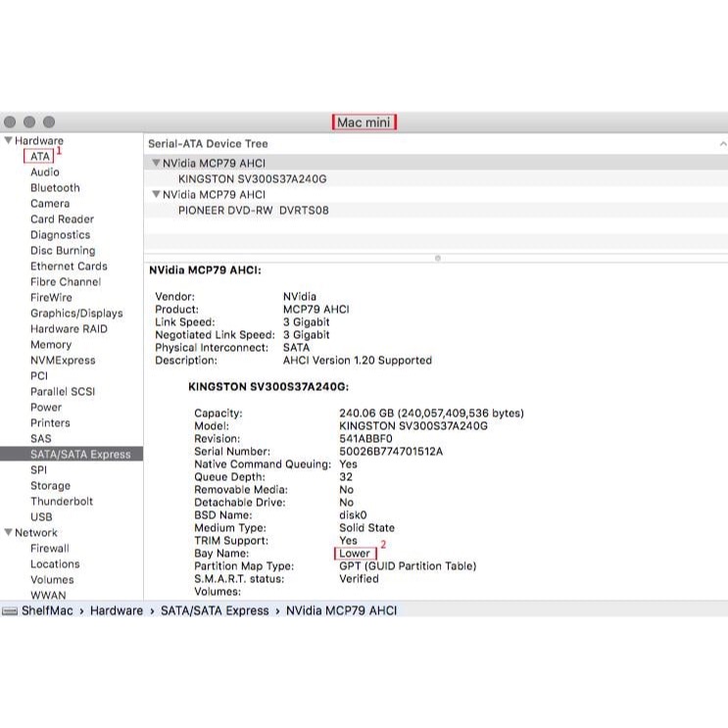Select Diagnostics in the sidebar

click(x=60, y=235)
